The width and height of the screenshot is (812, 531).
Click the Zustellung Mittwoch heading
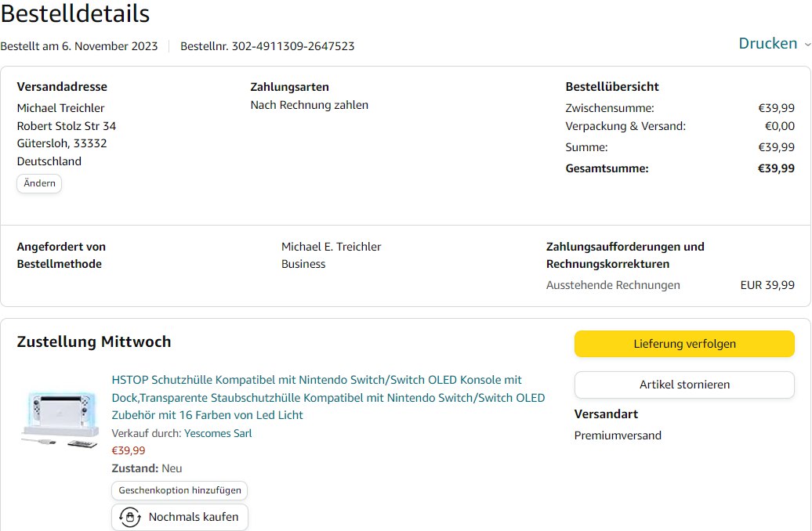point(94,341)
